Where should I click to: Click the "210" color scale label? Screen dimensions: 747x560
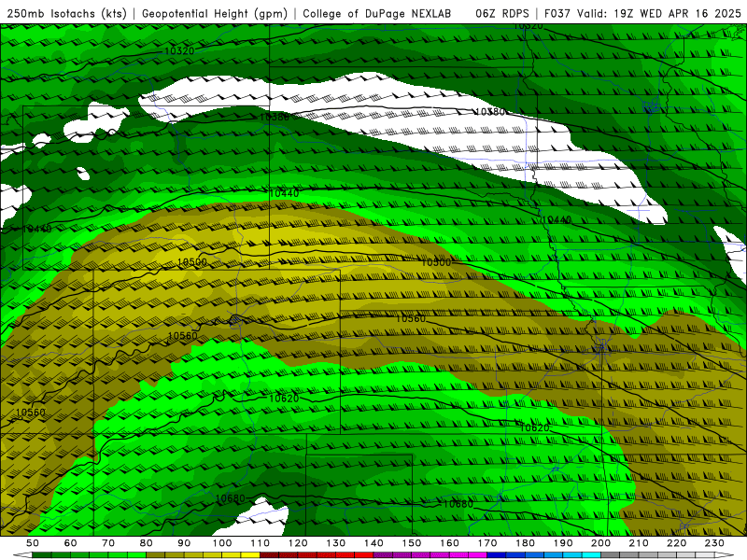(x=639, y=543)
